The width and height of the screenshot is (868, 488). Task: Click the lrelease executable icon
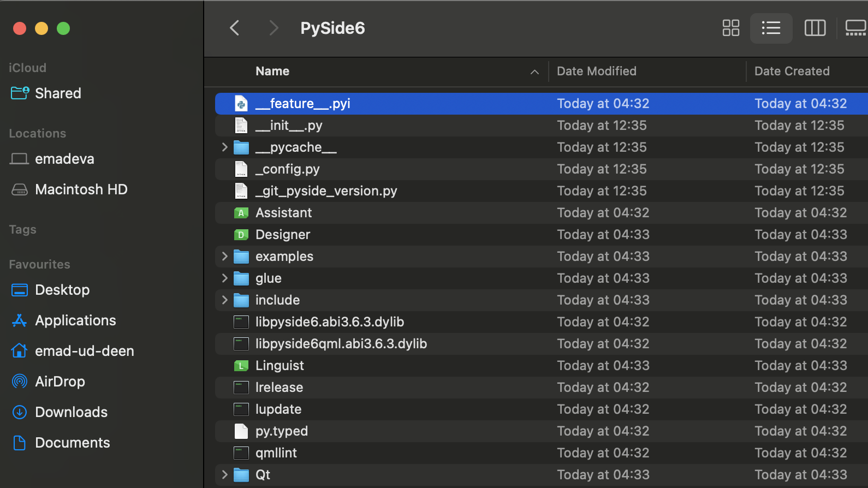click(241, 388)
